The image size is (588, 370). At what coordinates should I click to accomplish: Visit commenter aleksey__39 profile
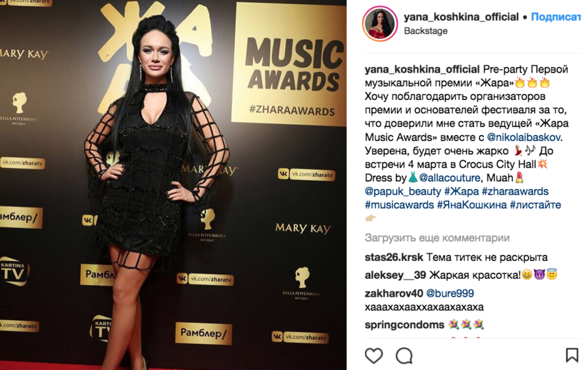pos(395,275)
